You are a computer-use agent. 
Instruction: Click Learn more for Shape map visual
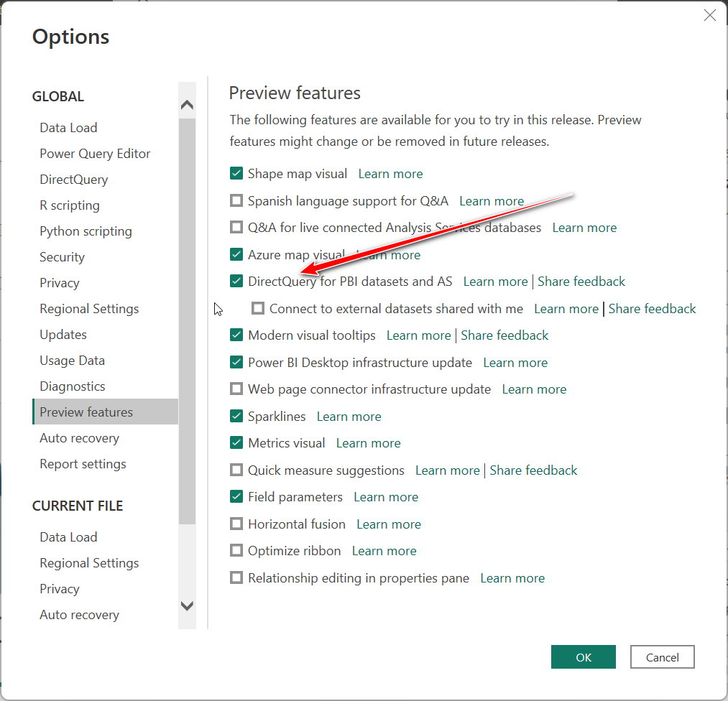(390, 174)
